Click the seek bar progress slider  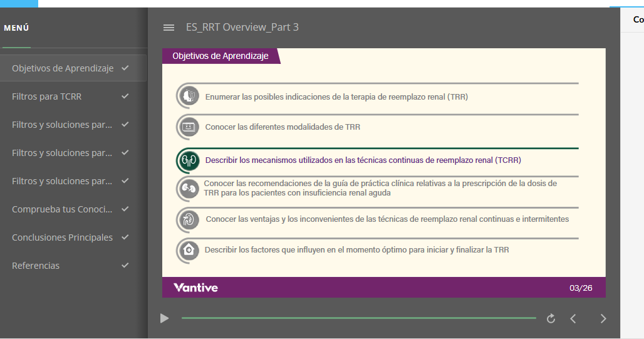pyautogui.click(x=359, y=318)
